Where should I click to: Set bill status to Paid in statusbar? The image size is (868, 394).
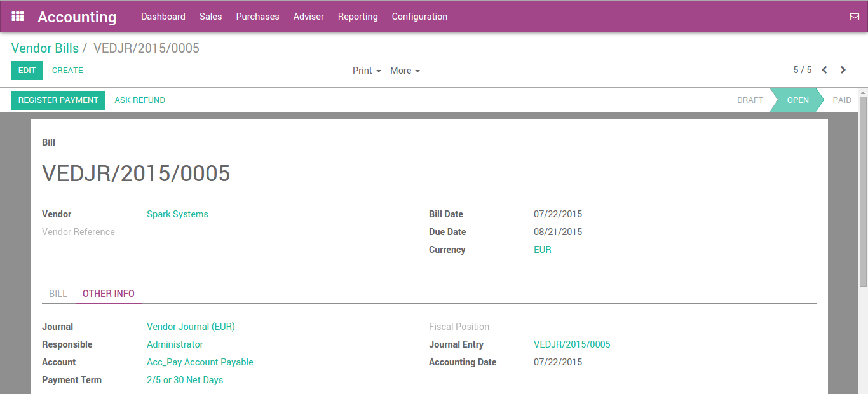click(x=842, y=100)
